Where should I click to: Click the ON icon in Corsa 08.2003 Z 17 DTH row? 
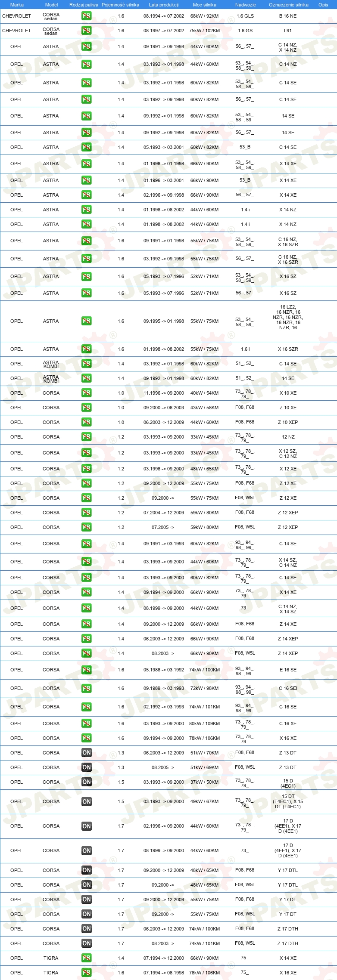[86, 943]
